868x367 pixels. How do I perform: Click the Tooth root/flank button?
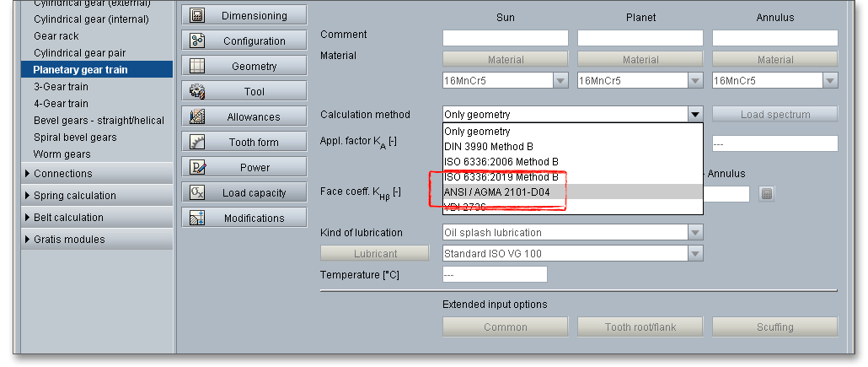640,327
